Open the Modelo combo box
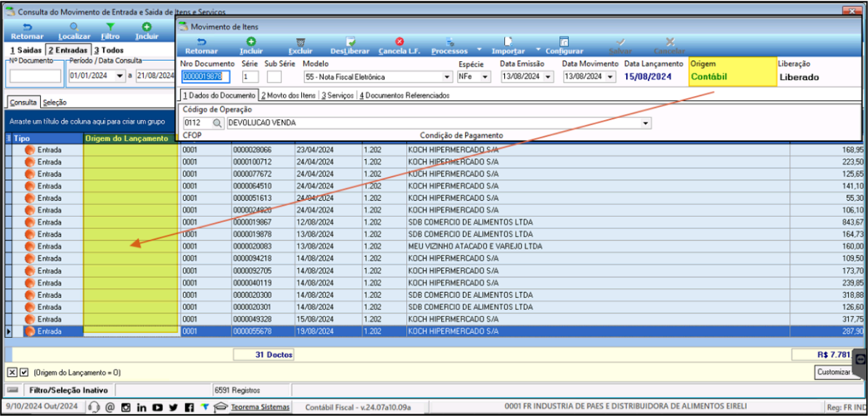 click(448, 77)
